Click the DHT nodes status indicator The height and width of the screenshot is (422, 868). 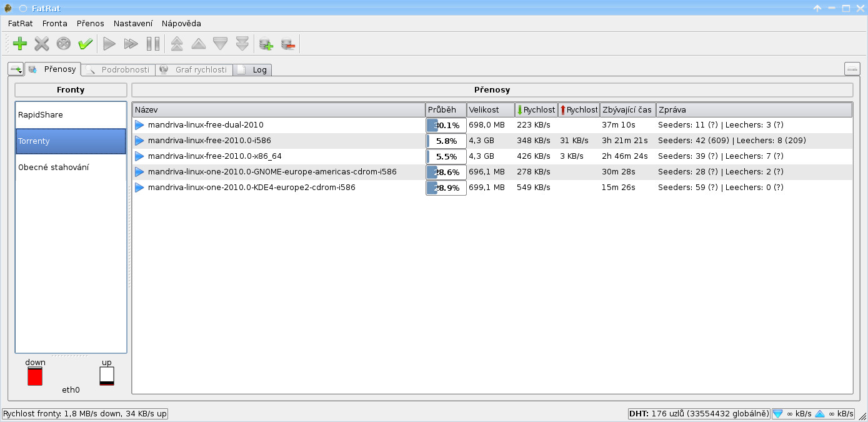pos(699,414)
